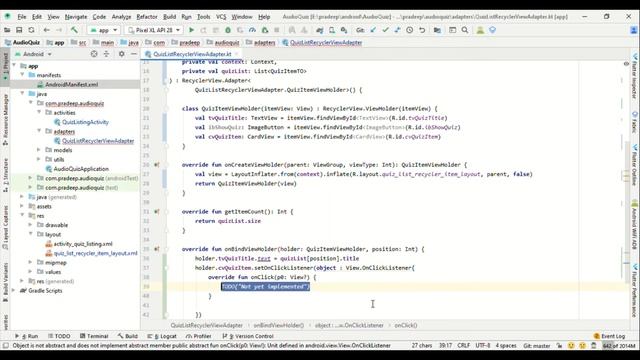Collapse the java folder in tree
The image size is (640, 360).
tap(22, 94)
